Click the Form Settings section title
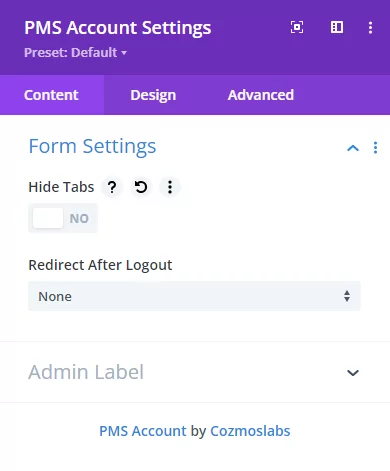Screen dimensions: 390x471 coord(92,146)
